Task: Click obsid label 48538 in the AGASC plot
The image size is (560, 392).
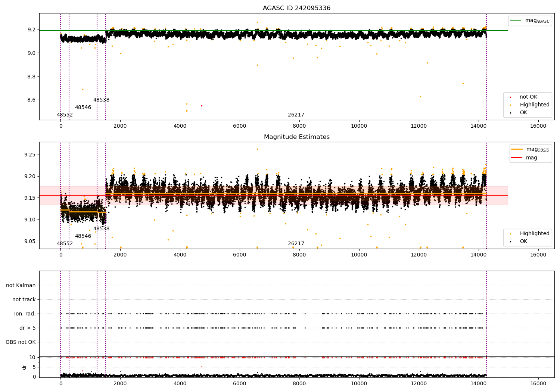Action: click(x=101, y=100)
